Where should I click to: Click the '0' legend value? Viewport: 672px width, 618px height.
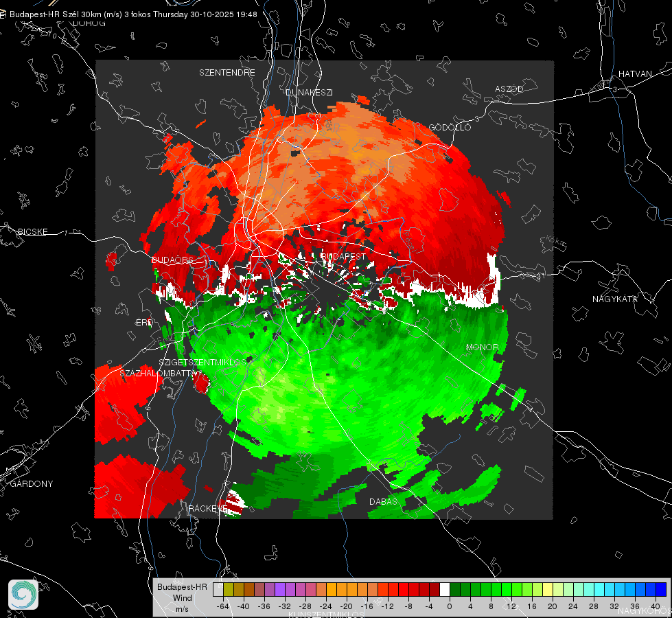coord(449,606)
